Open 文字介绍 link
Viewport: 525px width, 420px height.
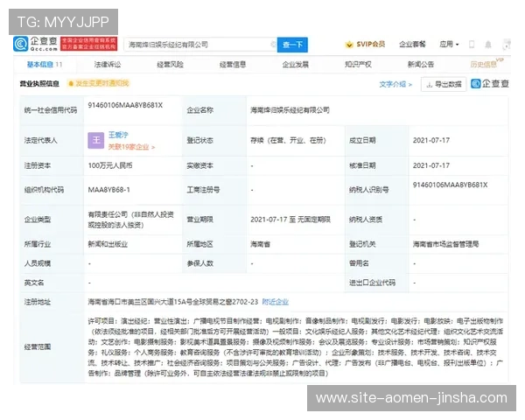[x=395, y=84]
